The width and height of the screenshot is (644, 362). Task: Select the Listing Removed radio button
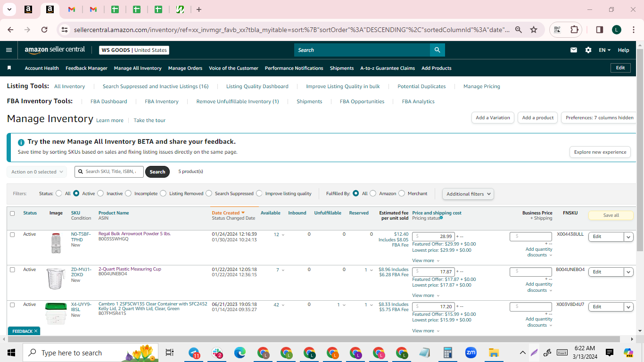(x=163, y=193)
